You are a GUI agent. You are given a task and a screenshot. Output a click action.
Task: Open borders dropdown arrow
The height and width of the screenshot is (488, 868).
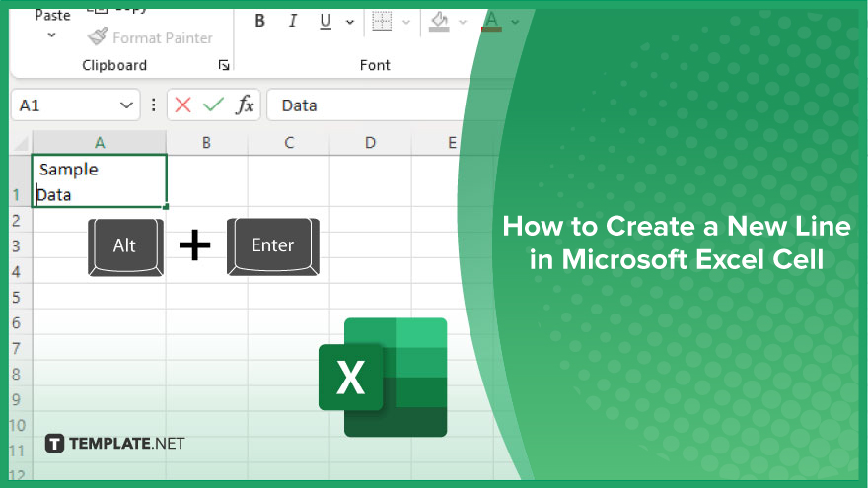406,22
